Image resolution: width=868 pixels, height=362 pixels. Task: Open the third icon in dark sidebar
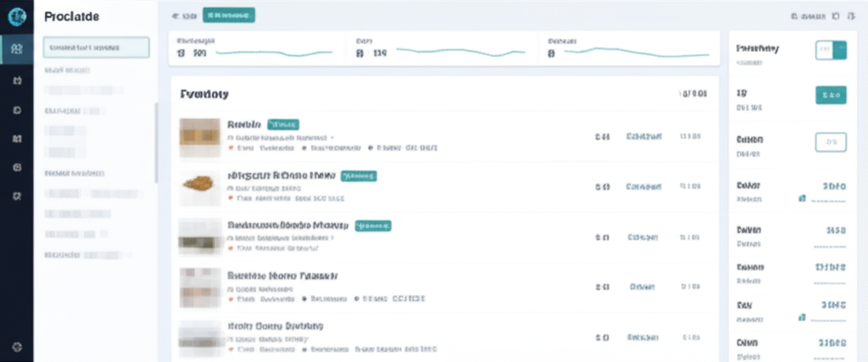(x=16, y=110)
